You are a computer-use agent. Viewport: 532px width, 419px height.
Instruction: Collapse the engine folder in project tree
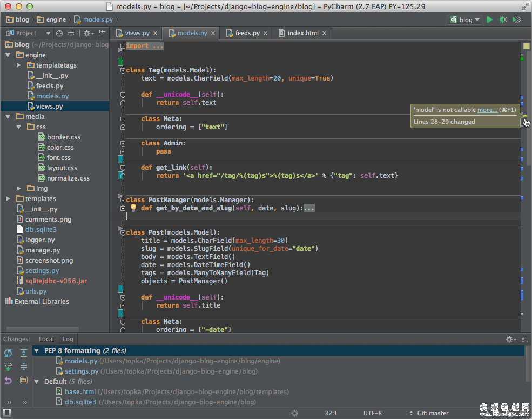pyautogui.click(x=8, y=55)
